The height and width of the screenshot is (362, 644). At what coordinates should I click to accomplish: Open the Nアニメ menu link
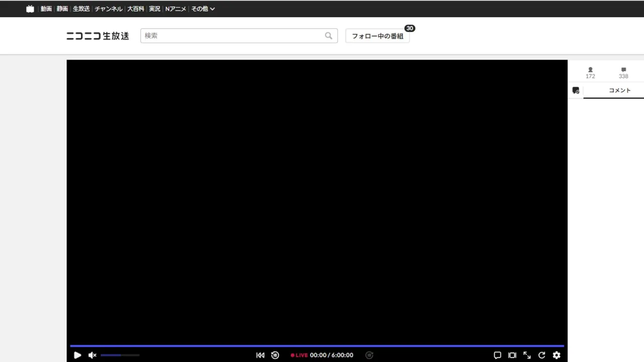coord(176,9)
